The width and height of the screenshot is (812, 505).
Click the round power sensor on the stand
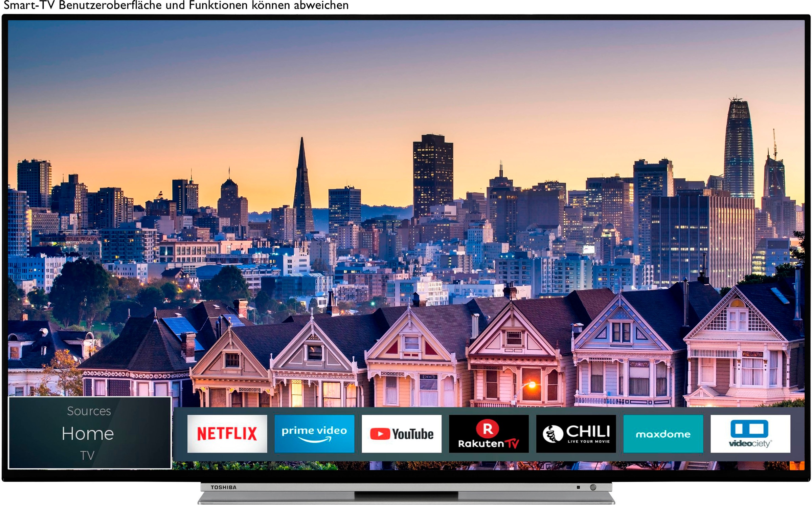593,487
